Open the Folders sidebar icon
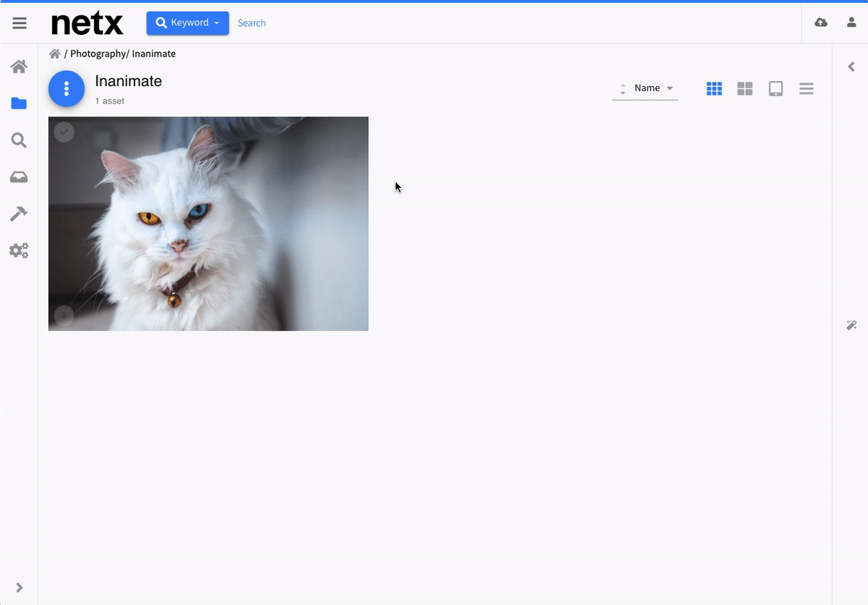Image resolution: width=868 pixels, height=605 pixels. pos(19,103)
